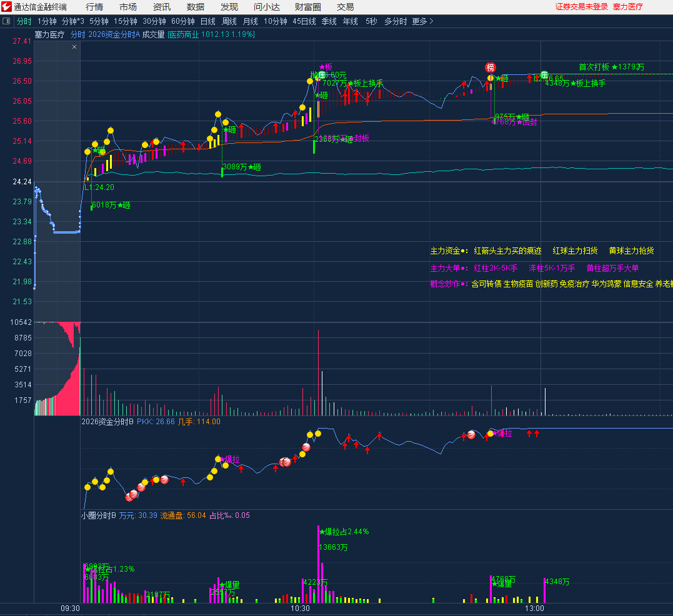Close the pre-market auction panel with X

pyautogui.click(x=74, y=47)
